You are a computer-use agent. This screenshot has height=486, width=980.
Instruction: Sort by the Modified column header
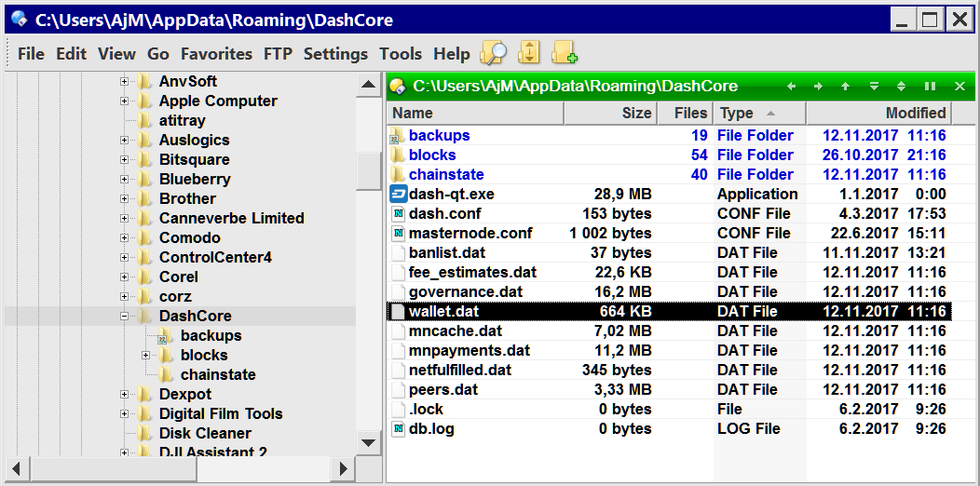tap(878, 113)
